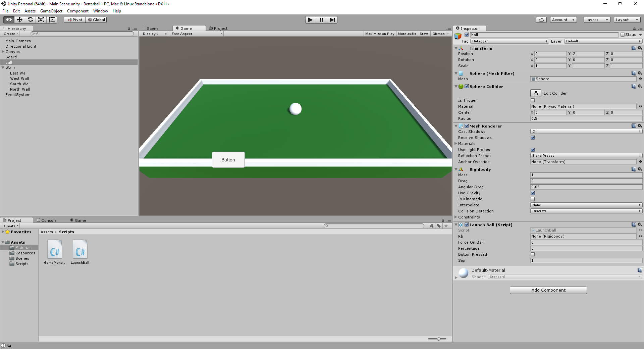Click Search by Label icon in Project

point(439,226)
